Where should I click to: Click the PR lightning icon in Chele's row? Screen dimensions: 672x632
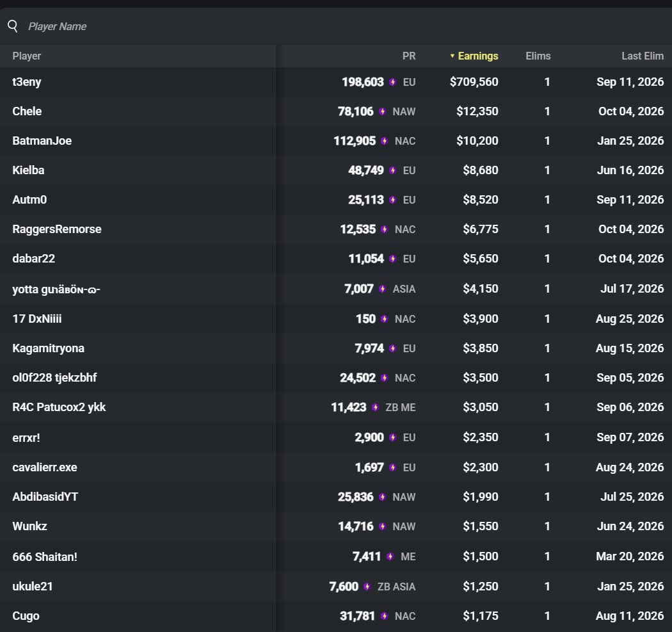[x=382, y=111]
